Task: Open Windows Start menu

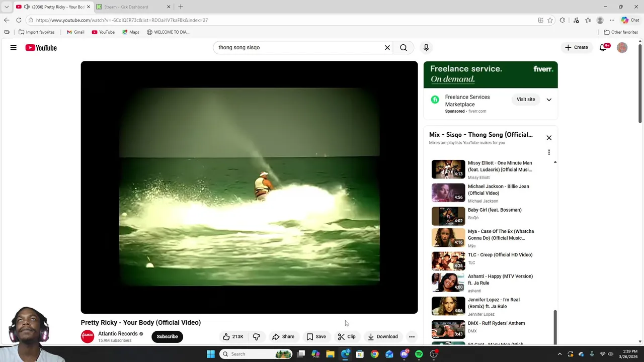Action: click(x=211, y=354)
